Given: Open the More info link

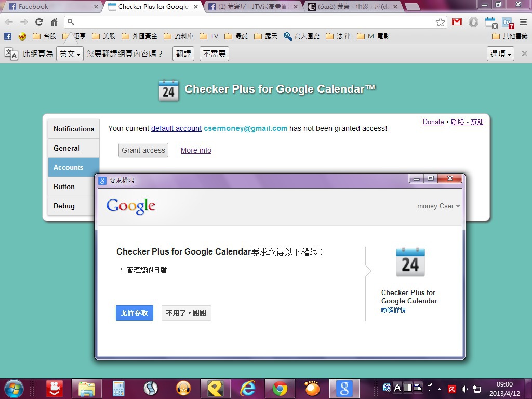Looking at the screenshot, I should [196, 150].
